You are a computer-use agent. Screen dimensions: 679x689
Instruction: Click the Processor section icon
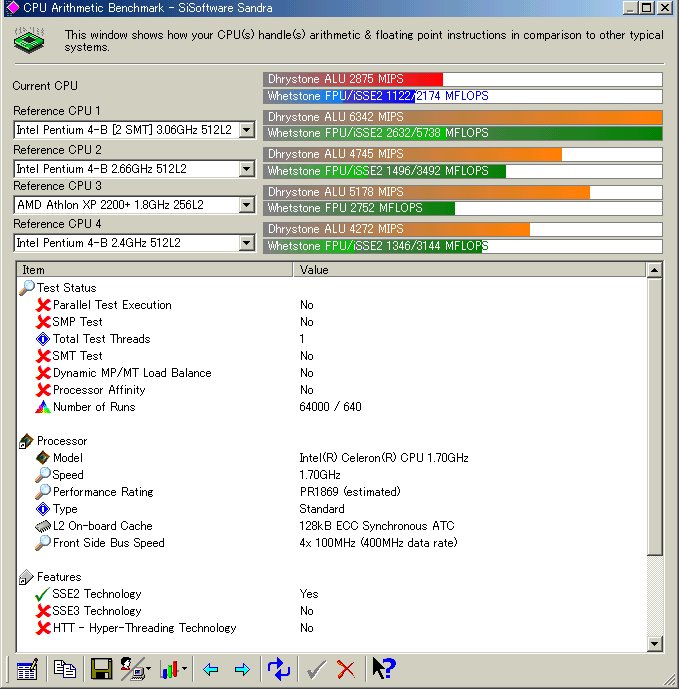tap(26, 441)
